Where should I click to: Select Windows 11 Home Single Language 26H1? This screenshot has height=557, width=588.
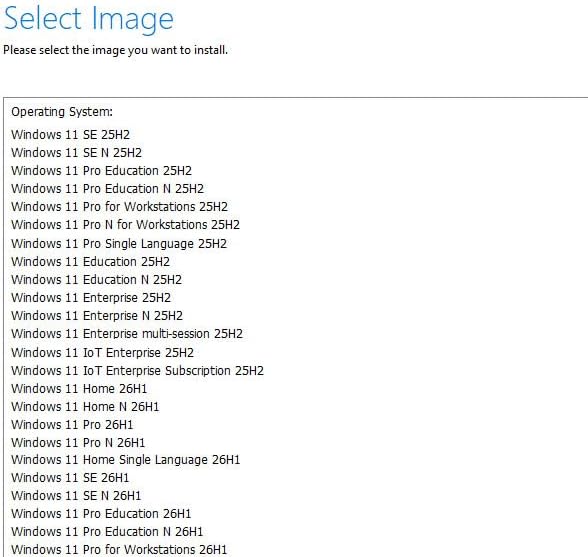pos(126,460)
